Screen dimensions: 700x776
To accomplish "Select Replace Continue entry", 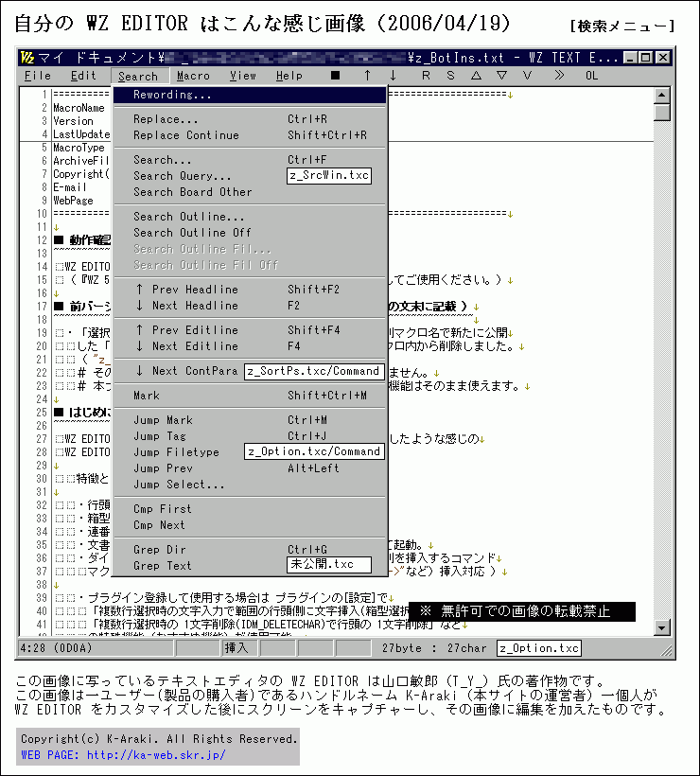I will pyautogui.click(x=250, y=135).
